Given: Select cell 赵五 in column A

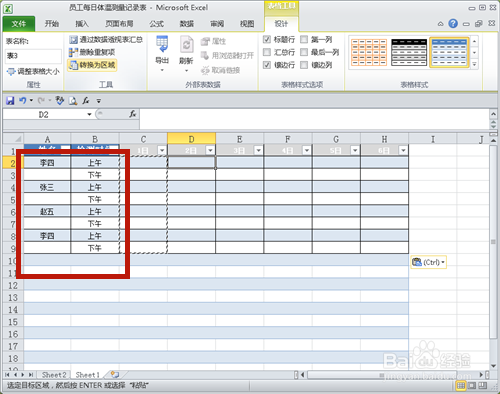Looking at the screenshot, I should [x=47, y=211].
